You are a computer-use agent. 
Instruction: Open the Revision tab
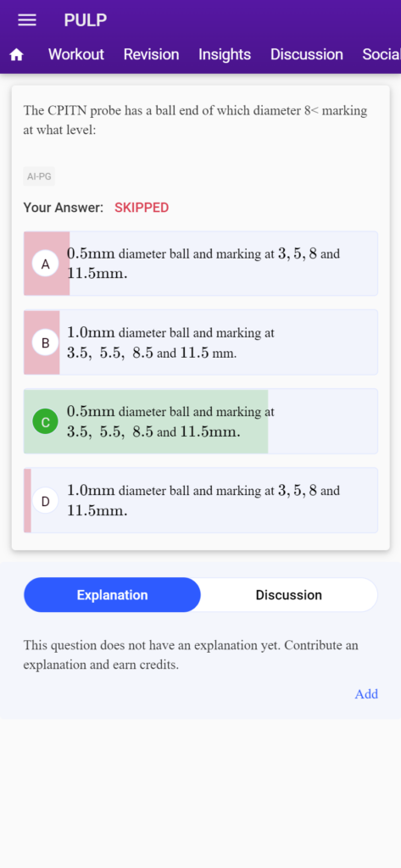tap(151, 54)
